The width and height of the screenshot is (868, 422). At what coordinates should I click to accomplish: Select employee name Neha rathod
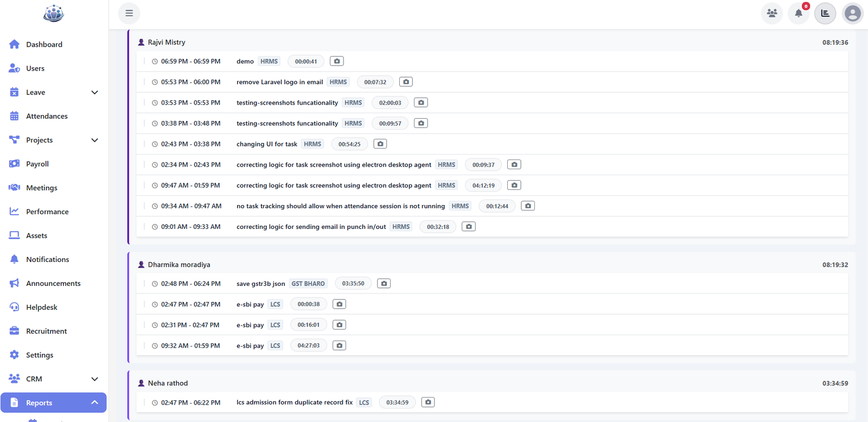(168, 383)
